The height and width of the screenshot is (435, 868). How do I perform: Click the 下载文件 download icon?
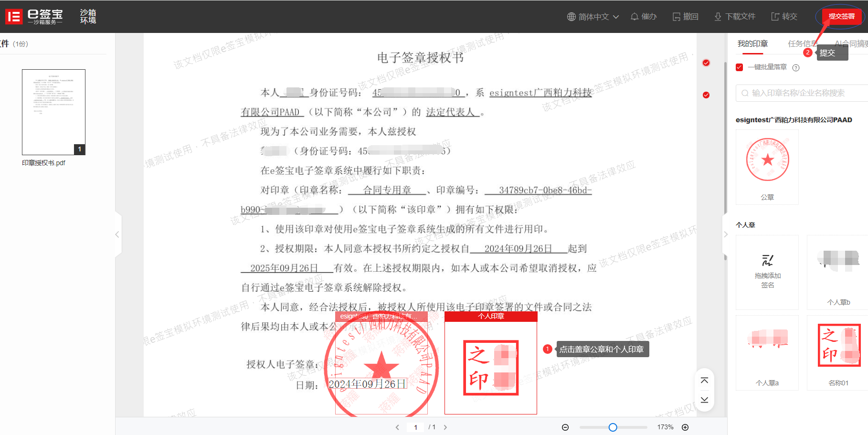point(718,17)
